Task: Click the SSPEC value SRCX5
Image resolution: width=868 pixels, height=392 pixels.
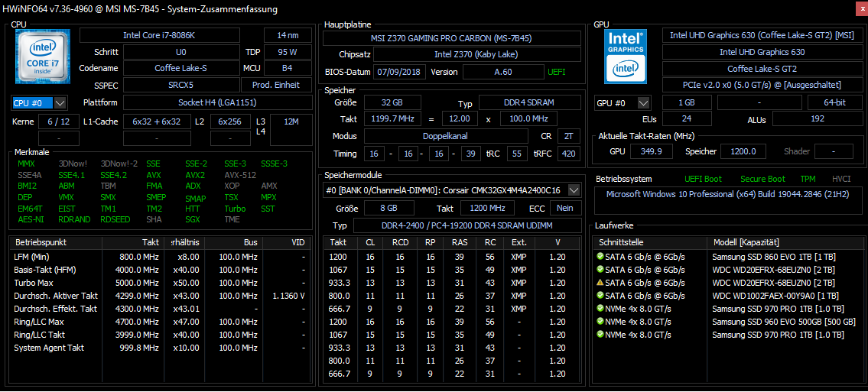Action: pos(181,85)
